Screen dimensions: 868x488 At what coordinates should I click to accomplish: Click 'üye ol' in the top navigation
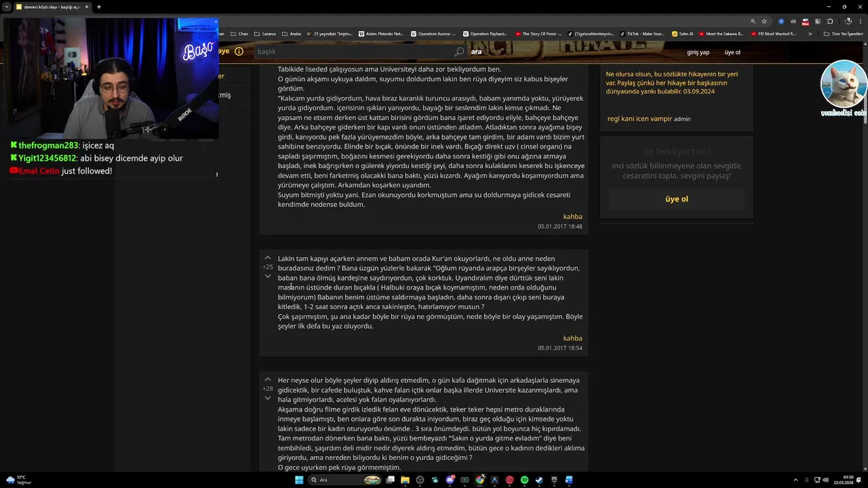[x=732, y=52]
